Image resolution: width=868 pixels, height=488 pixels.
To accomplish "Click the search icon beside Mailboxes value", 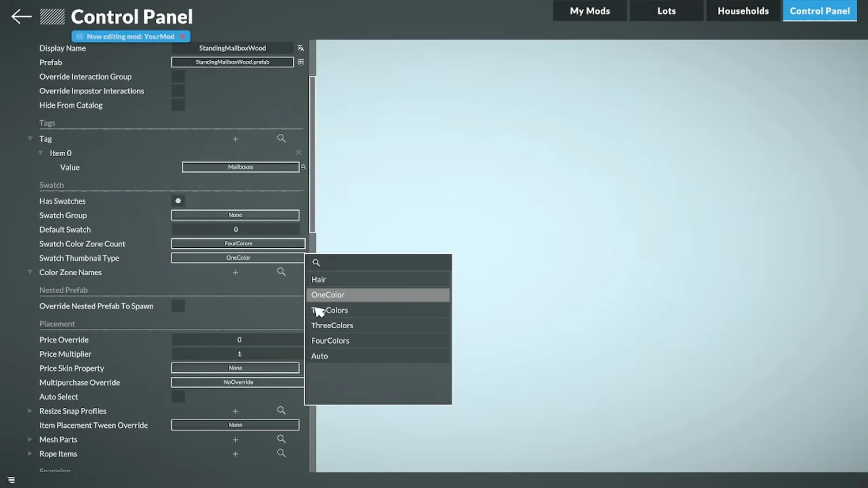I will click(303, 167).
